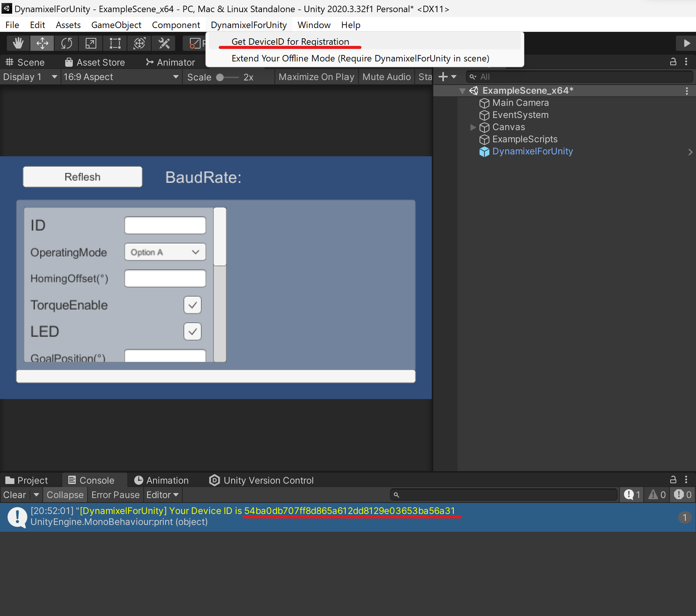Select ExampleScripts in Hierarchy
The image size is (696, 616).
click(x=525, y=139)
